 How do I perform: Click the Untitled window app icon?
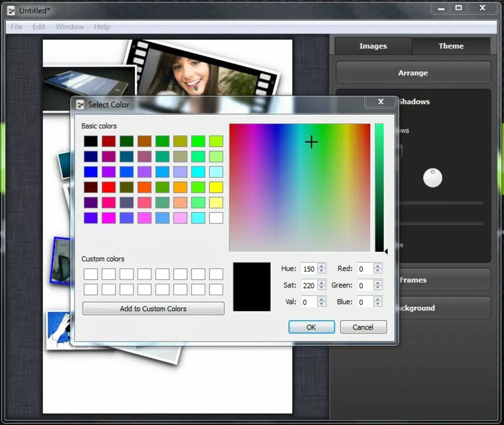pyautogui.click(x=11, y=11)
